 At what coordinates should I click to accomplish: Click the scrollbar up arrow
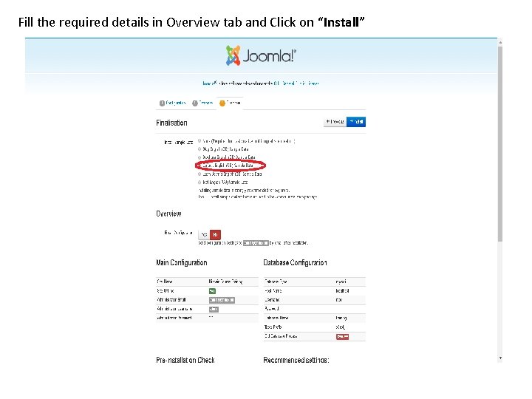[x=500, y=43]
